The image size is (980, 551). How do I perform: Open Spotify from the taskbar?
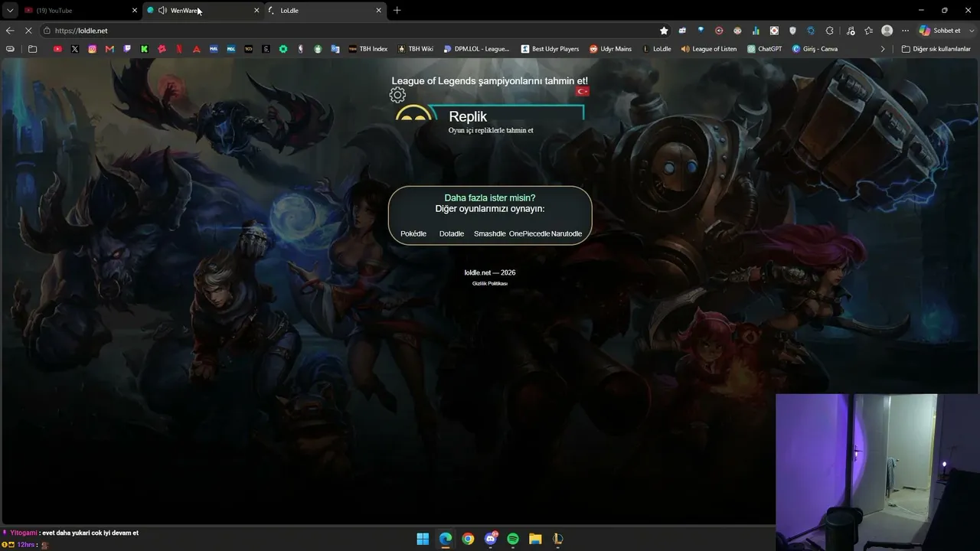[x=513, y=539]
